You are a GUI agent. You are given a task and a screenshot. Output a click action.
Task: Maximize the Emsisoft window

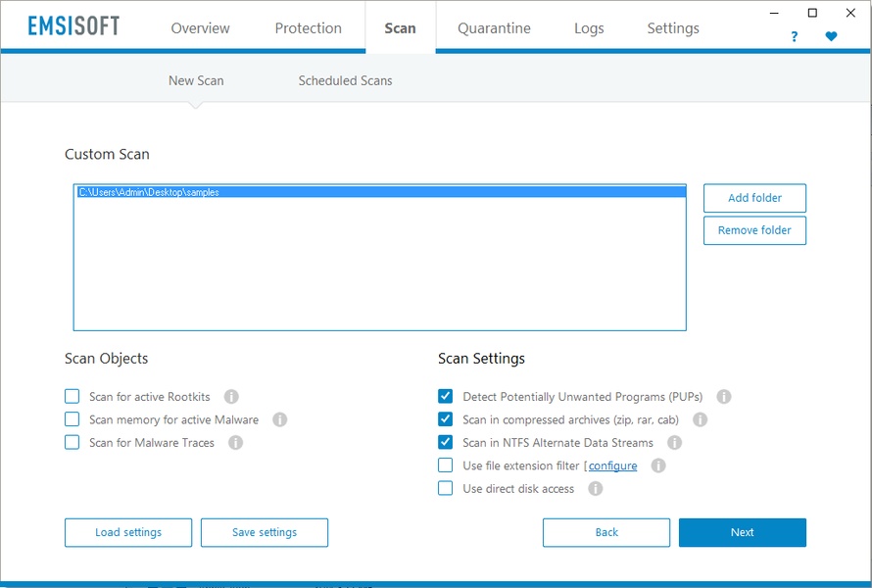812,13
